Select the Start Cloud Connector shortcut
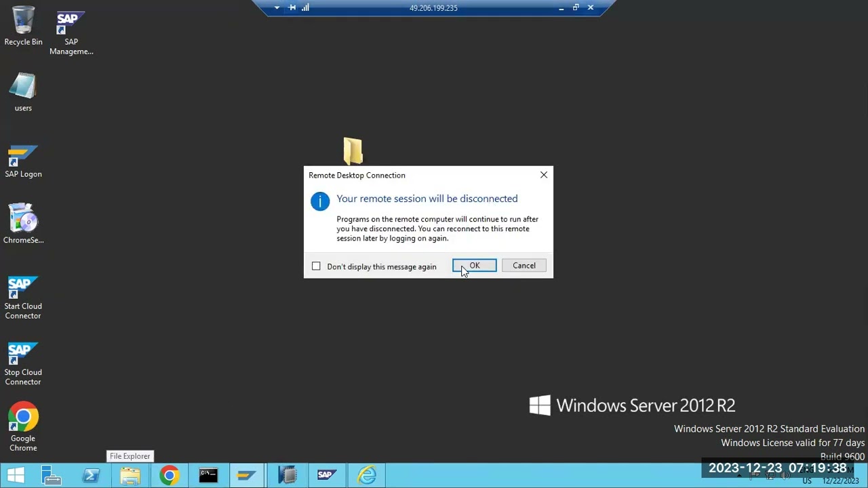The width and height of the screenshot is (868, 488). pyautogui.click(x=23, y=298)
